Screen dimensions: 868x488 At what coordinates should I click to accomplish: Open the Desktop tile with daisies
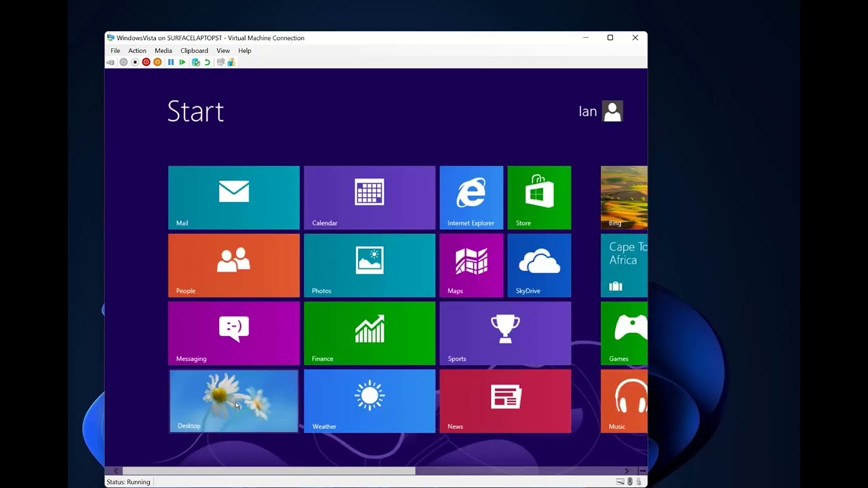tap(234, 401)
